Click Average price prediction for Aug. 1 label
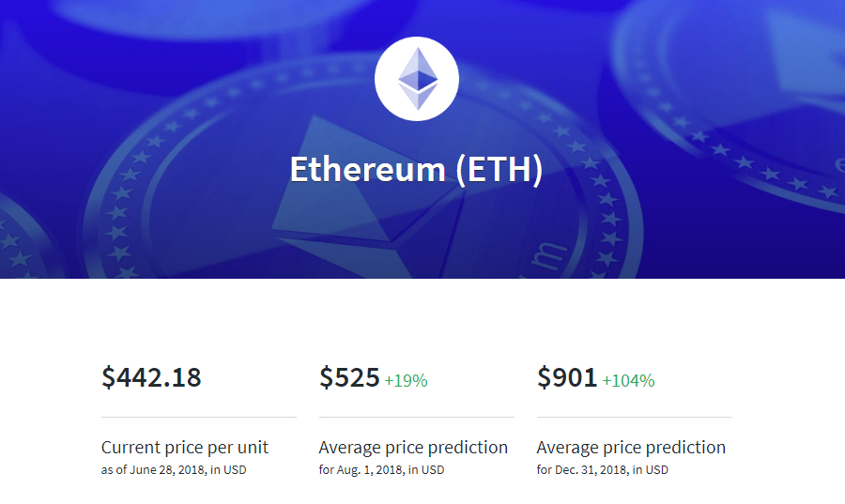This screenshot has width=845, height=504. click(413, 448)
